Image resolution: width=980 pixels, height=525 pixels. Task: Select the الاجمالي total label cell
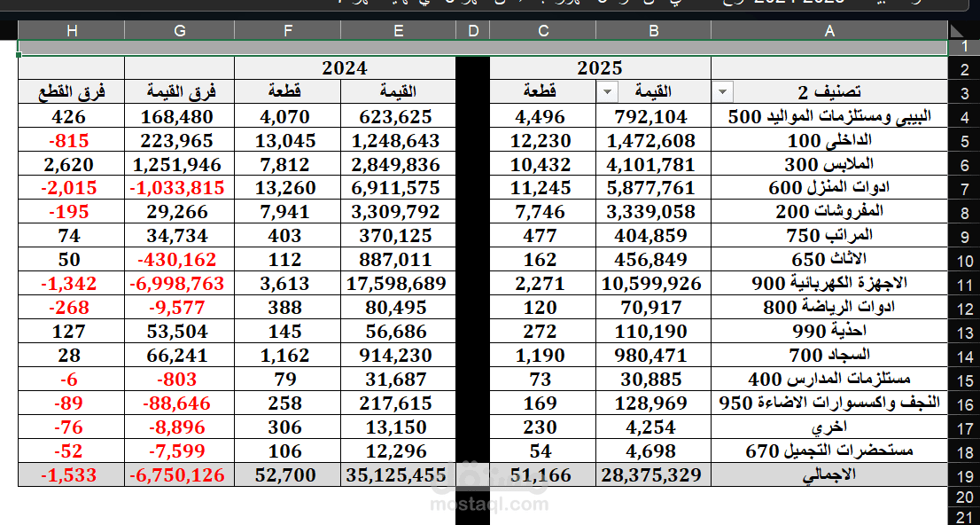point(829,475)
